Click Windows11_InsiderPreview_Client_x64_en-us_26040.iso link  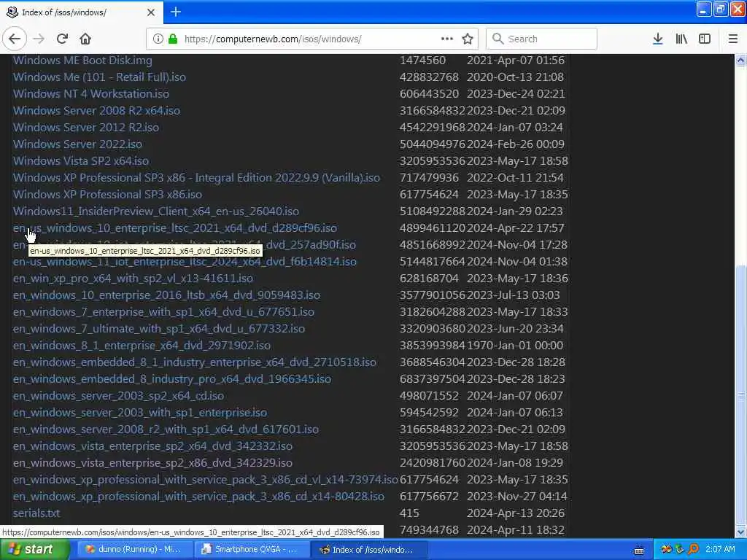tap(156, 211)
